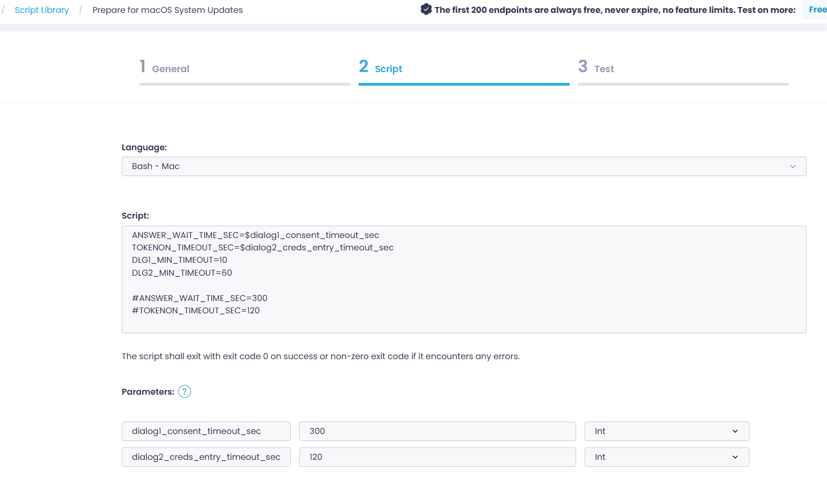This screenshot has width=827, height=504.
Task: Switch to the General step tab
Action: tap(171, 68)
